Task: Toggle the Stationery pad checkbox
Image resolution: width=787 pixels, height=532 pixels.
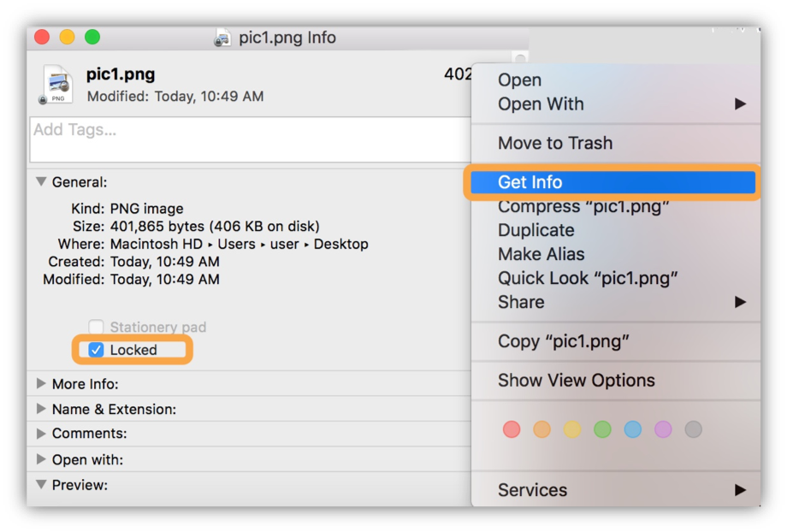Action: [97, 327]
